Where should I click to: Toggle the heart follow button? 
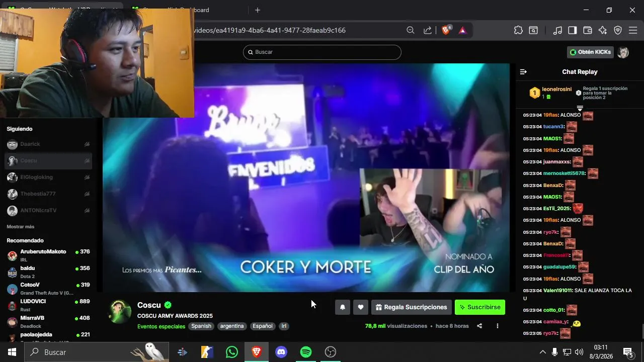[x=361, y=307]
